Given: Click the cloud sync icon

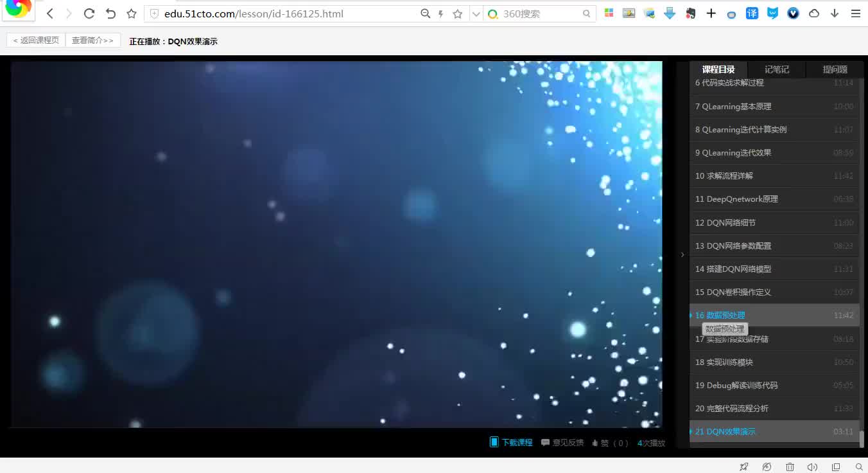Looking at the screenshot, I should (814, 13).
